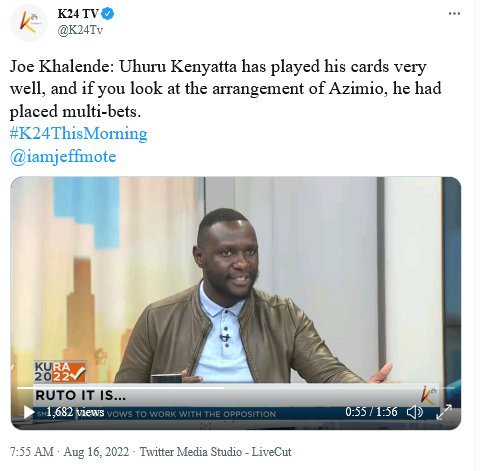
Task: Click the K24 TV display name
Action: (x=78, y=14)
